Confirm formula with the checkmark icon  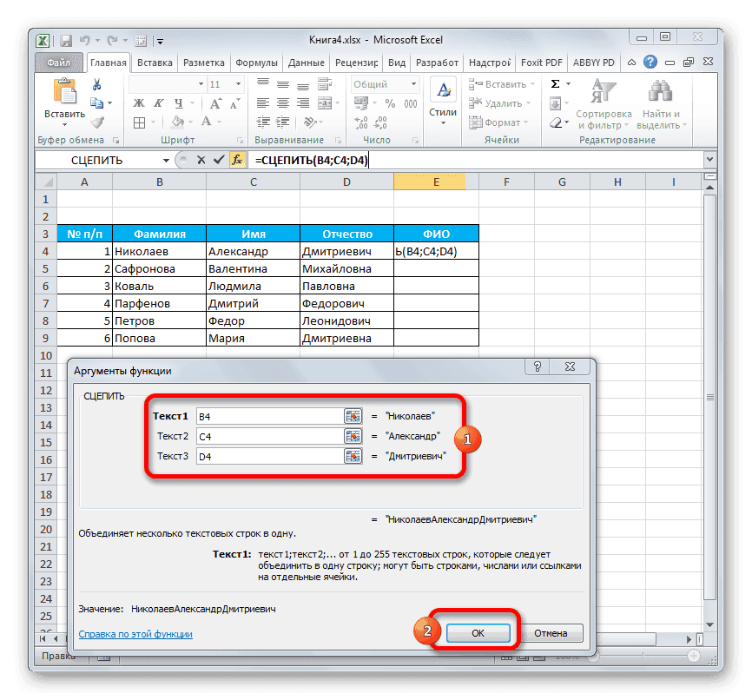220,160
